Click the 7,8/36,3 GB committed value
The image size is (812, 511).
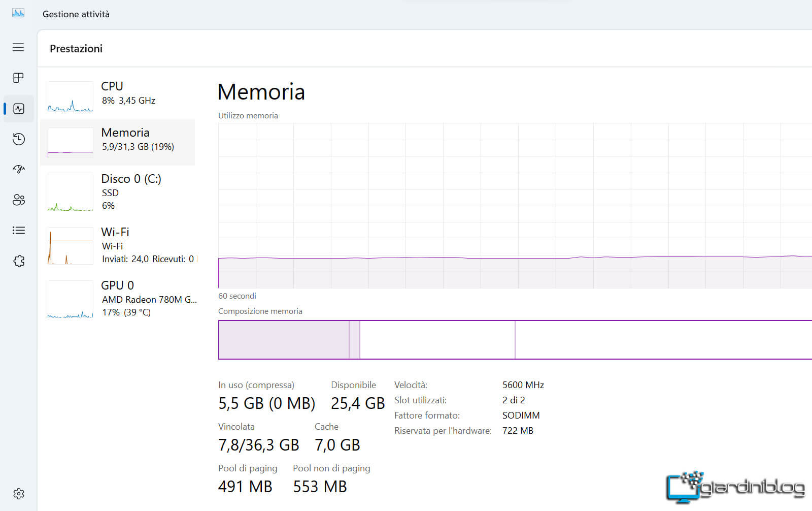point(259,445)
